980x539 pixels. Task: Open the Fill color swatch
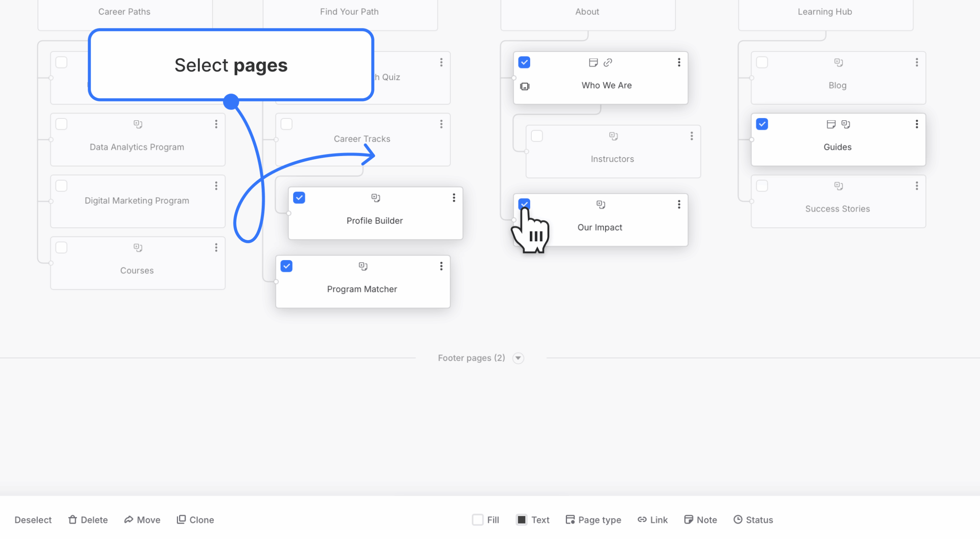478,520
